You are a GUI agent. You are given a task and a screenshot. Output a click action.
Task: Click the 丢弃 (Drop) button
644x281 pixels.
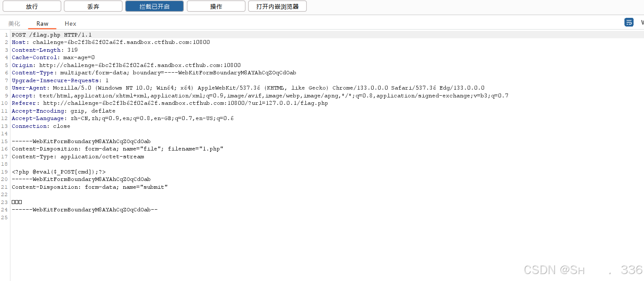click(x=93, y=7)
